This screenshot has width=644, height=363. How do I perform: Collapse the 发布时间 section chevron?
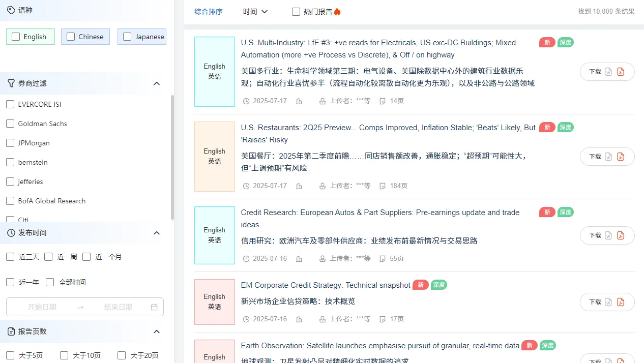[157, 233]
